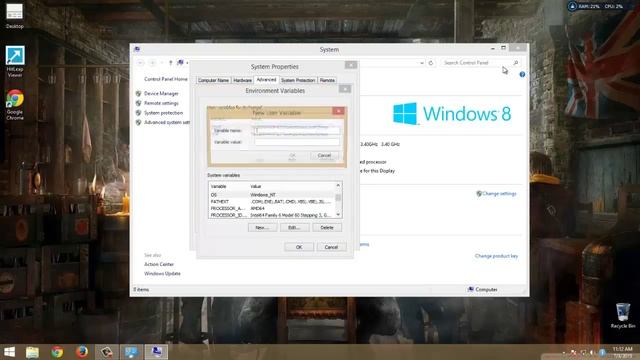Click New... under System variables
Image resolution: width=640 pixels, height=360 pixels.
tap(262, 227)
